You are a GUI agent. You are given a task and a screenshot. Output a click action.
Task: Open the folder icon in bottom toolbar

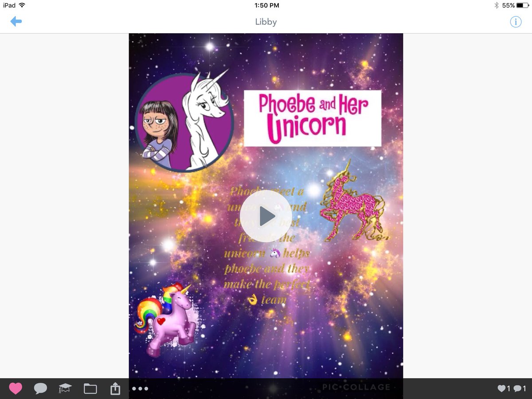coord(90,389)
